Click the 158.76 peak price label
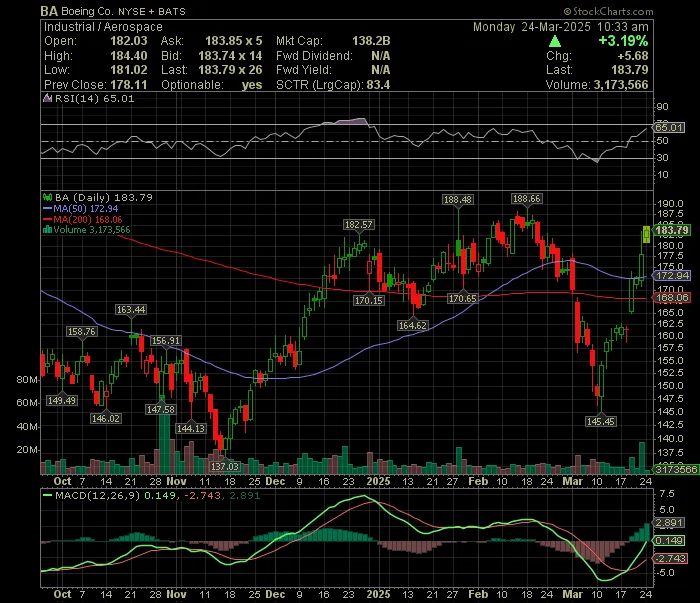The width and height of the screenshot is (700, 603). pyautogui.click(x=81, y=331)
